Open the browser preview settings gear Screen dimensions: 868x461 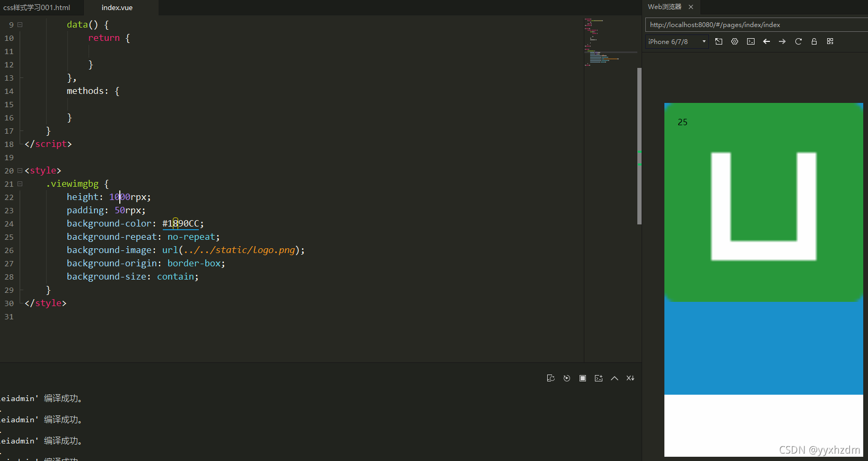(734, 41)
